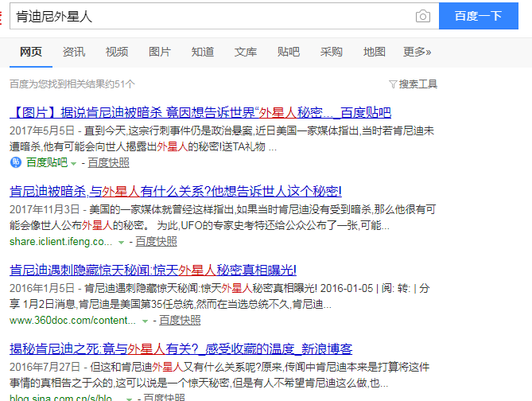Viewport: 532px width, 401px height.
Task: Switch to the 视频 tab
Action: (x=117, y=52)
